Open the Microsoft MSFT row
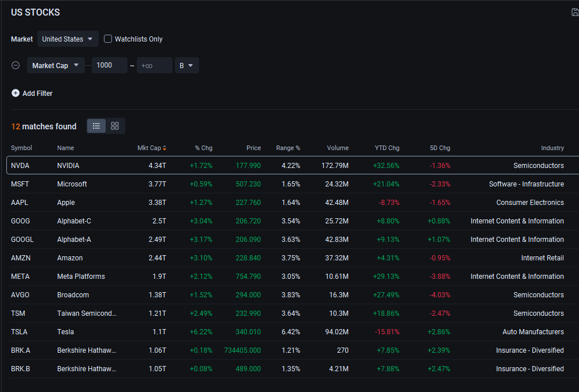This screenshot has height=392, width=579. point(72,184)
